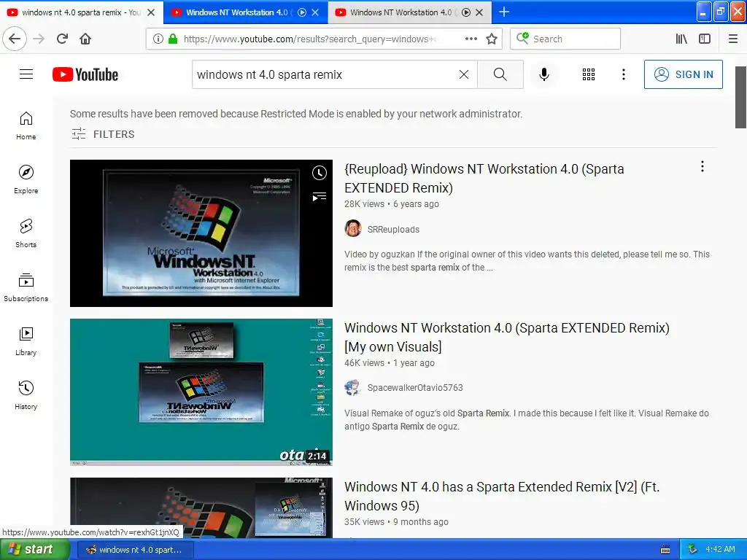This screenshot has width=747, height=560.
Task: Focus the browser Search box
Action: tap(565, 39)
